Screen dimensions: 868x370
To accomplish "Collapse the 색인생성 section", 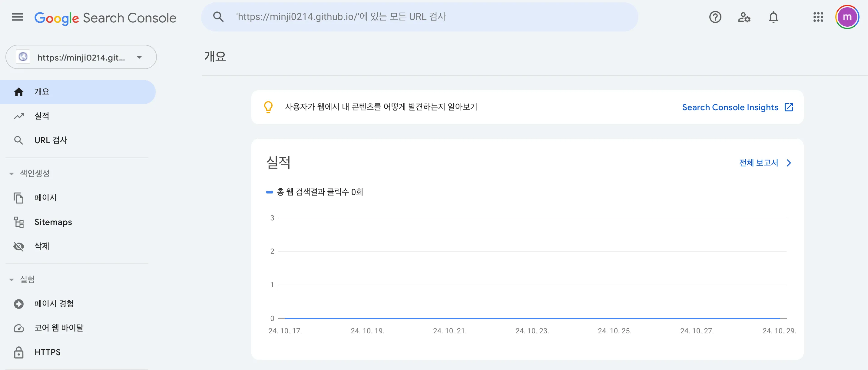I will click(x=12, y=174).
